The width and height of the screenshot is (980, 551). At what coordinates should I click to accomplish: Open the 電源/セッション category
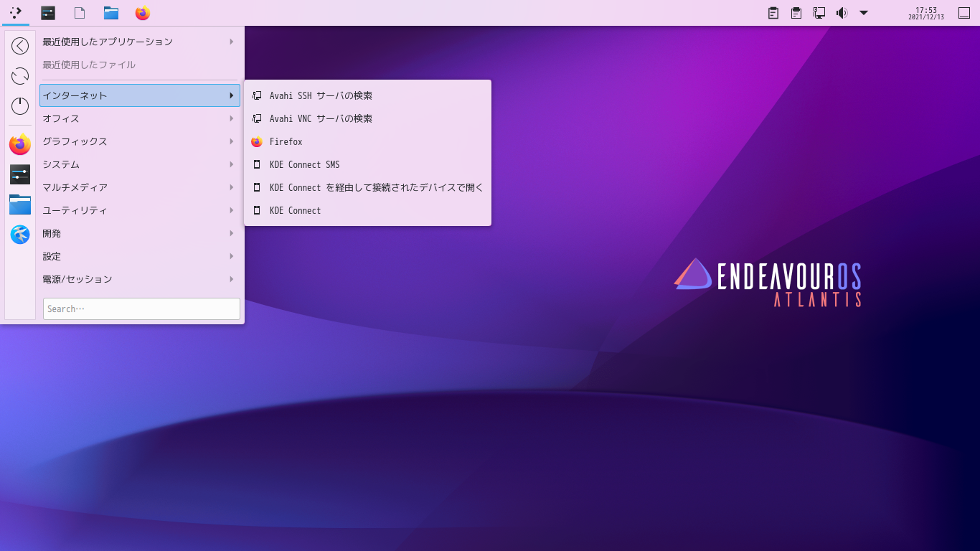click(x=140, y=279)
